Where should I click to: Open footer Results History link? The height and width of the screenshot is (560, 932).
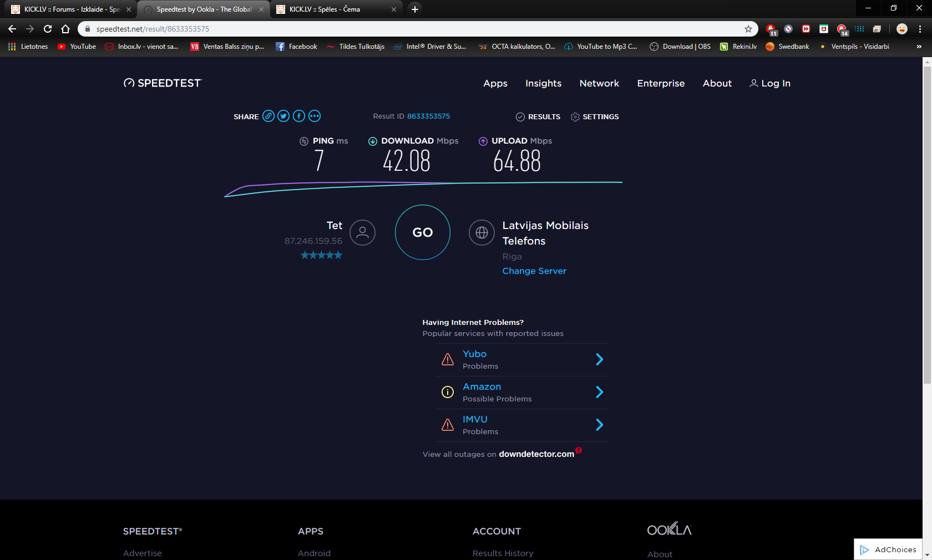(x=503, y=553)
